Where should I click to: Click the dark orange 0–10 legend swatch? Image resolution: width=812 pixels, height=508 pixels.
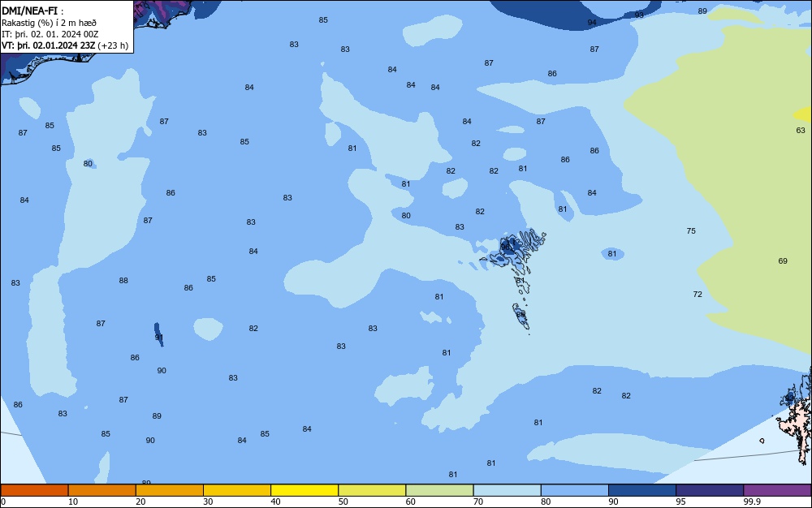coord(34,490)
